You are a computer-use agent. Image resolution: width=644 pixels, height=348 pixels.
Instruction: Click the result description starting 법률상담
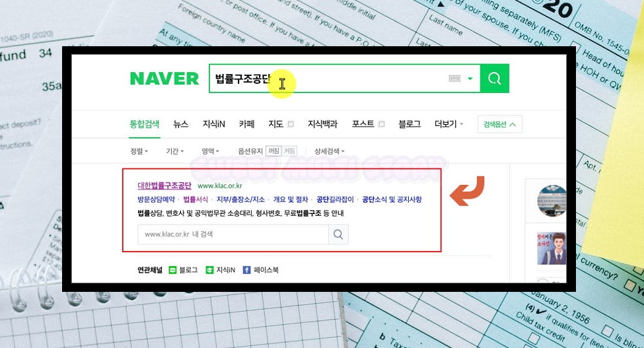click(x=240, y=213)
